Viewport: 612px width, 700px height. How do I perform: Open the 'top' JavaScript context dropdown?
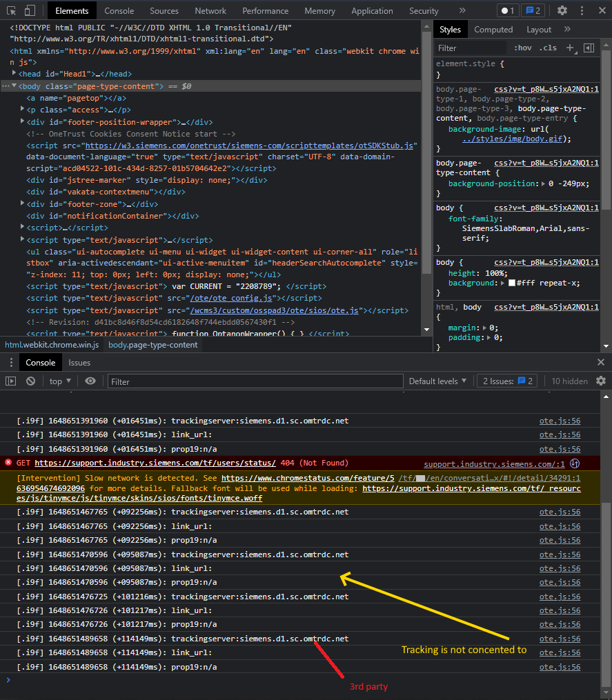tap(60, 381)
